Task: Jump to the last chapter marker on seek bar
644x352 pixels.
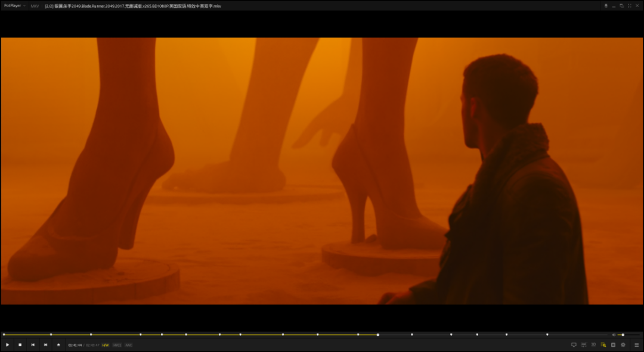Action: click(x=547, y=334)
